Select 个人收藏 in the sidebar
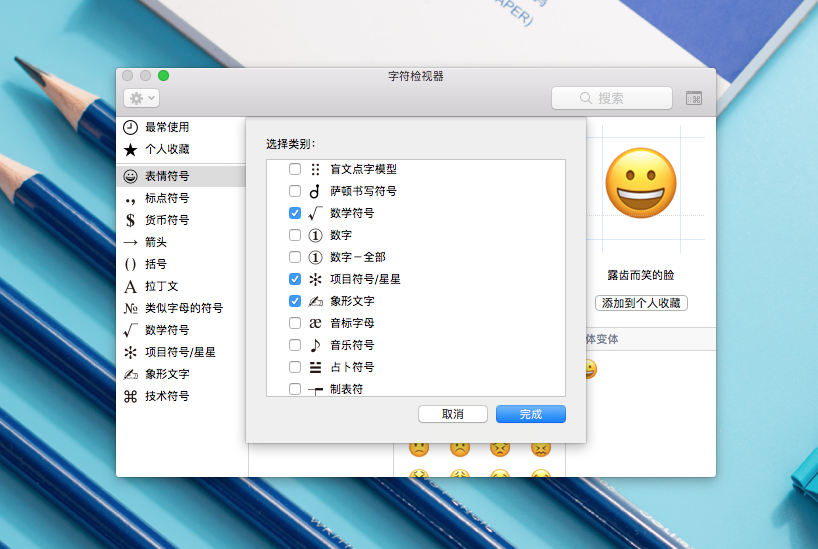Image resolution: width=818 pixels, height=549 pixels. [x=183, y=149]
